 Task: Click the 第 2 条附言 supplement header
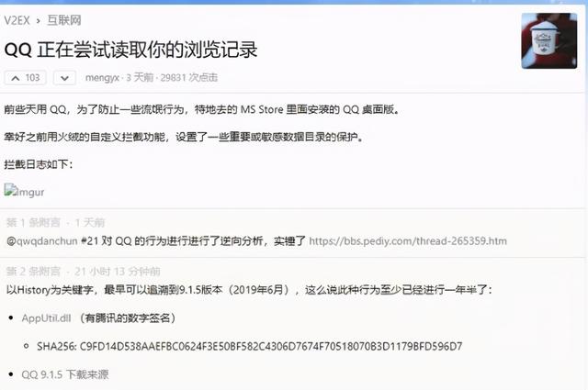(33, 272)
